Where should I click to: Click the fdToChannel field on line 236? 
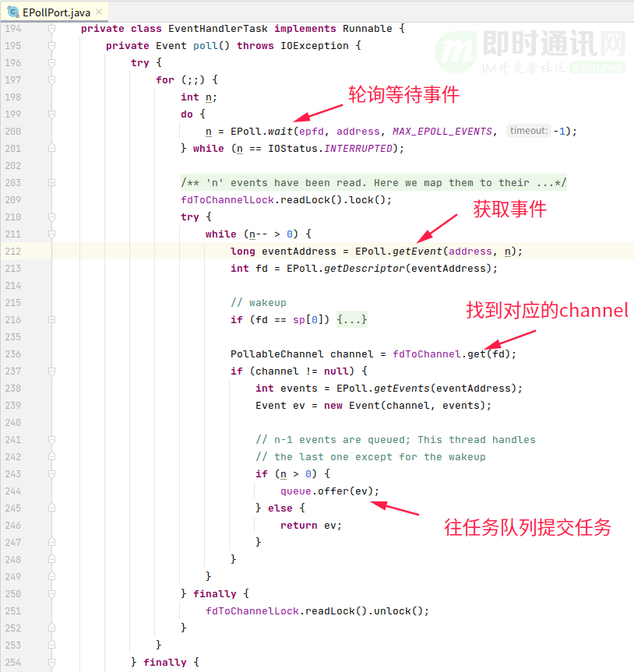click(x=427, y=354)
